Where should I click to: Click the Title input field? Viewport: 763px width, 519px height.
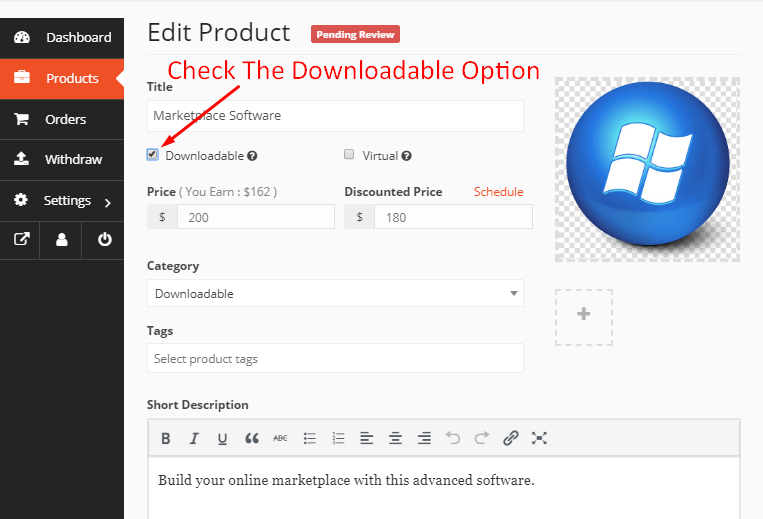point(335,116)
